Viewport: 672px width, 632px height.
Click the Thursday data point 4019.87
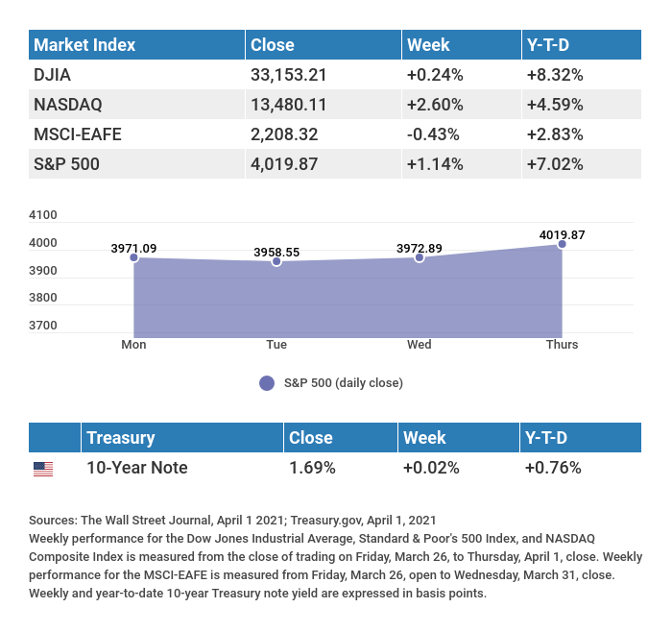[x=562, y=244]
